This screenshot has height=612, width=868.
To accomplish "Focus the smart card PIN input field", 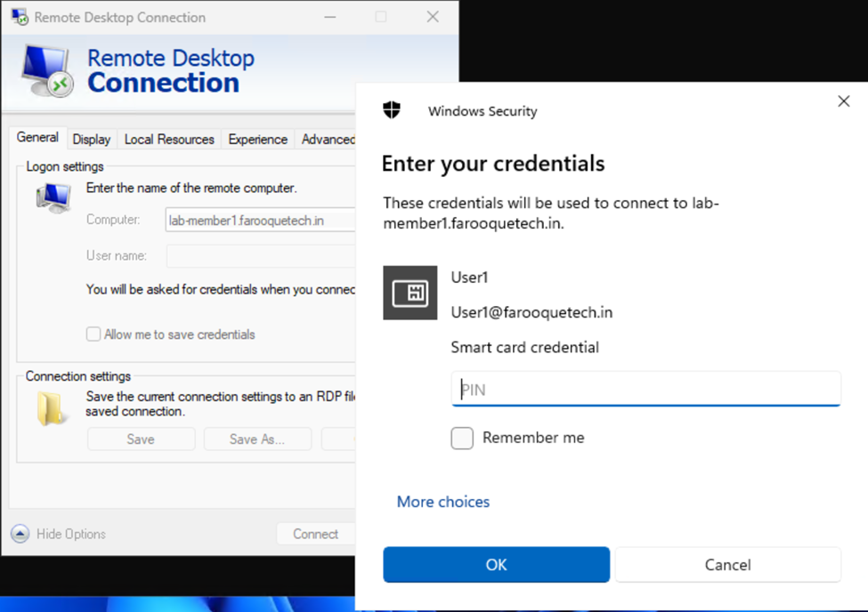I will coord(646,389).
